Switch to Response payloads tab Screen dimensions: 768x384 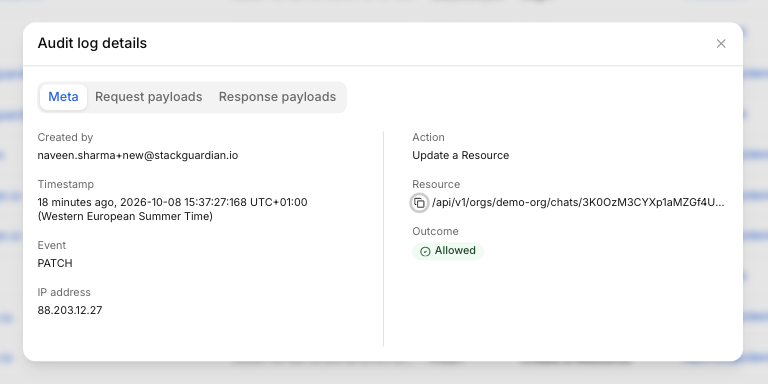(277, 97)
